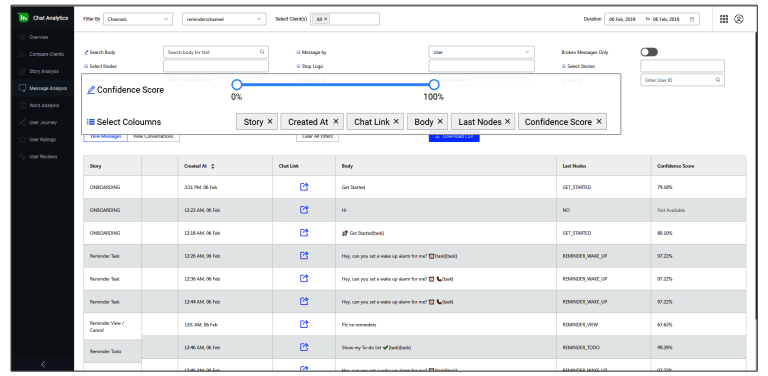Screen dimensions: 768x376
Task: Click Clear All Filters button
Action: [x=317, y=137]
